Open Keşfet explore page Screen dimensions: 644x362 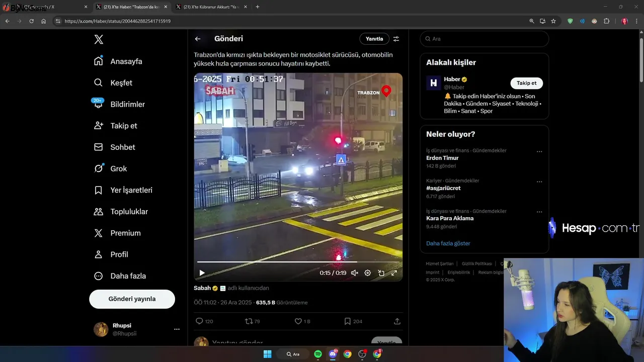(x=113, y=83)
